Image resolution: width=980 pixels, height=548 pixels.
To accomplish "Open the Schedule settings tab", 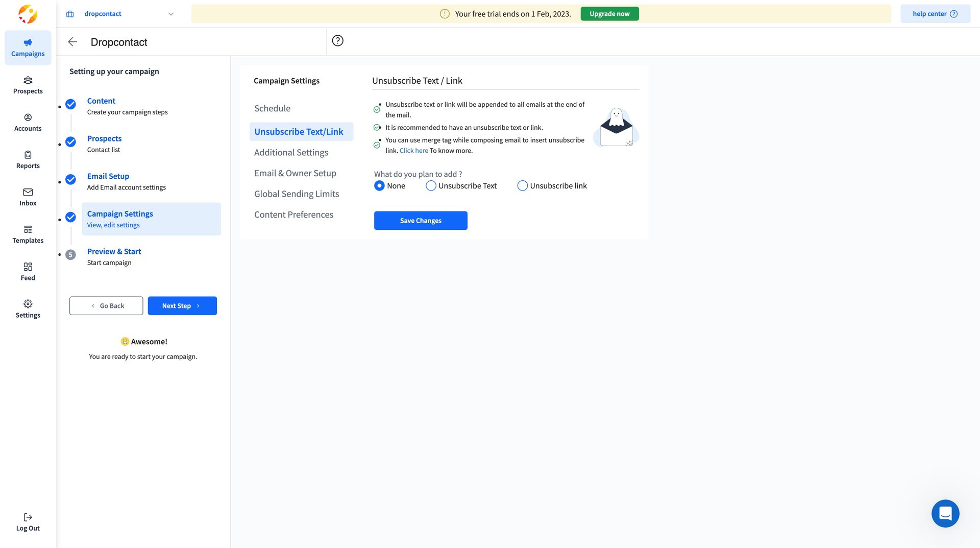I will (272, 108).
